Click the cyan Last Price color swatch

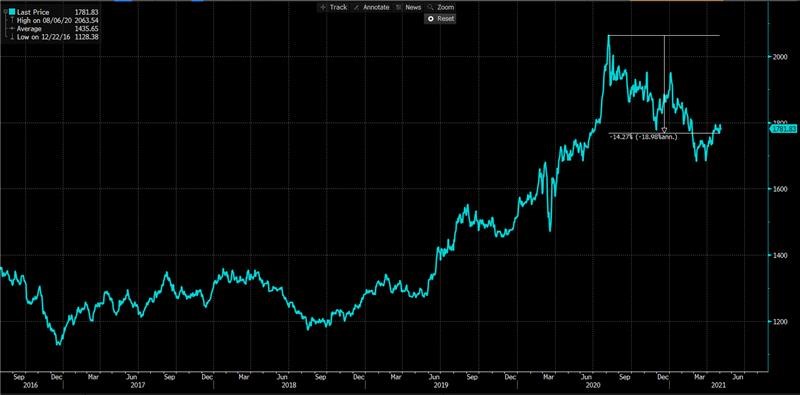click(12, 12)
